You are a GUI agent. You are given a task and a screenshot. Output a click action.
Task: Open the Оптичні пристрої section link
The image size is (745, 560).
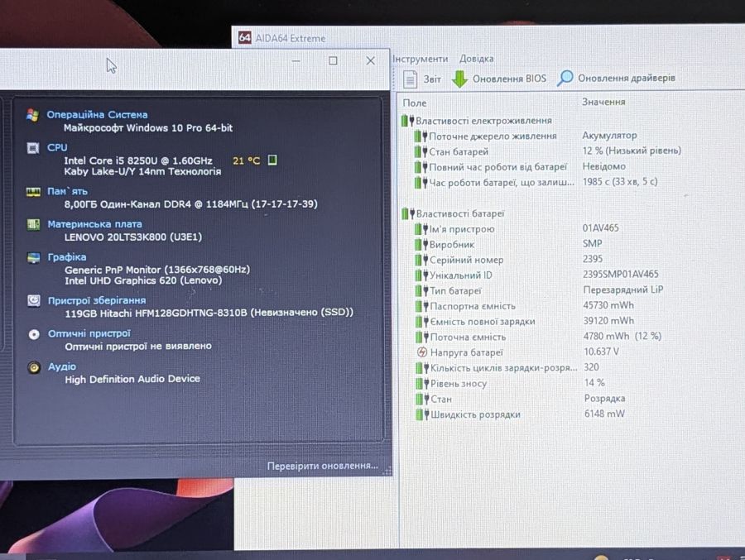(x=89, y=333)
